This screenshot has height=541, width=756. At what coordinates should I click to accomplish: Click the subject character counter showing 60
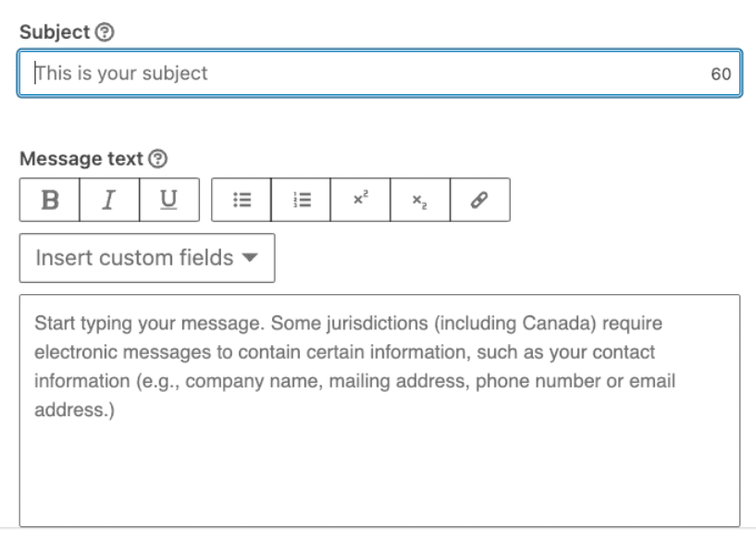[721, 73]
